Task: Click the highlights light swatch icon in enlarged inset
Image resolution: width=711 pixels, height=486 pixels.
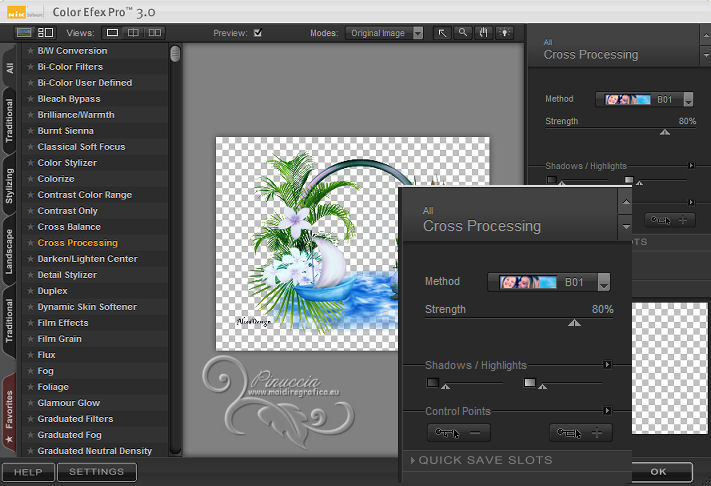Action: coord(530,383)
